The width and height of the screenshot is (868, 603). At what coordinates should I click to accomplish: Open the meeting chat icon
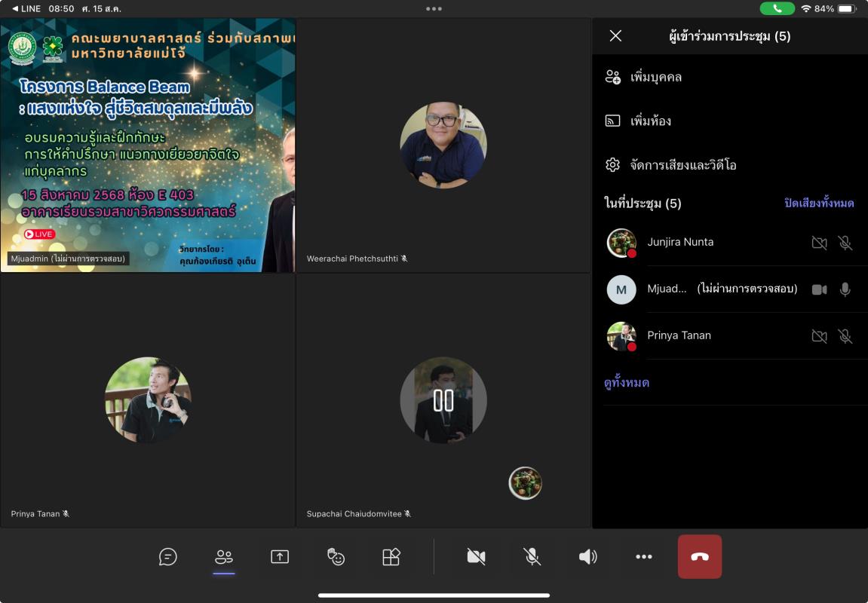(168, 557)
